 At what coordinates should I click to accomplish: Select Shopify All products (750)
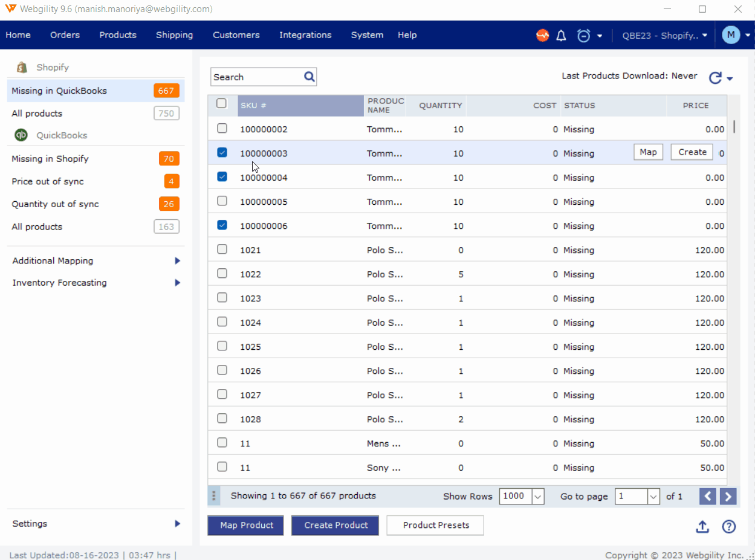pyautogui.click(x=96, y=114)
